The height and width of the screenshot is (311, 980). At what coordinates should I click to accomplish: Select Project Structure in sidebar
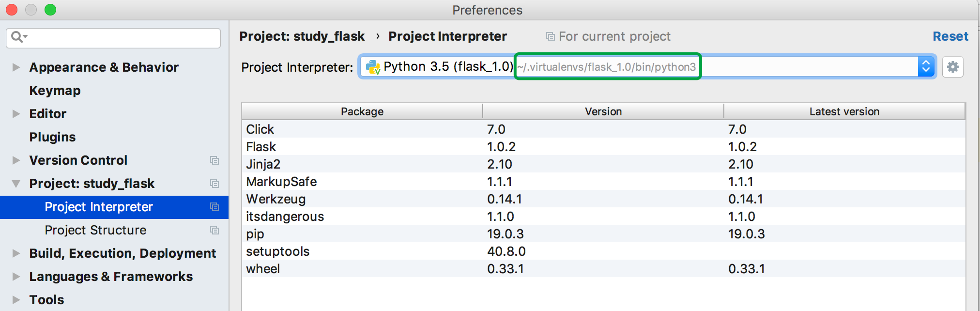click(x=95, y=230)
